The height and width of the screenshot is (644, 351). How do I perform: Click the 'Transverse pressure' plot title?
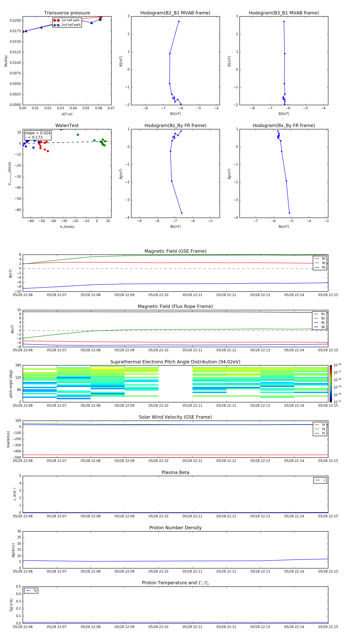pos(67,13)
